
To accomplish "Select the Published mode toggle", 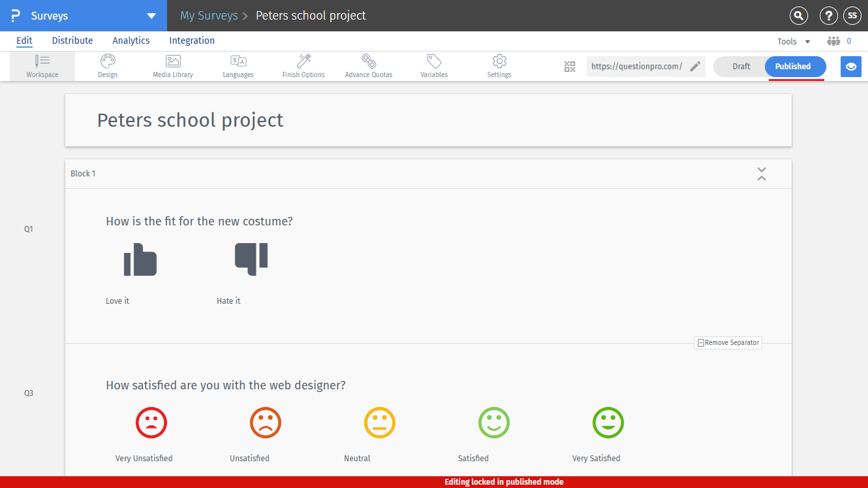I will [793, 67].
